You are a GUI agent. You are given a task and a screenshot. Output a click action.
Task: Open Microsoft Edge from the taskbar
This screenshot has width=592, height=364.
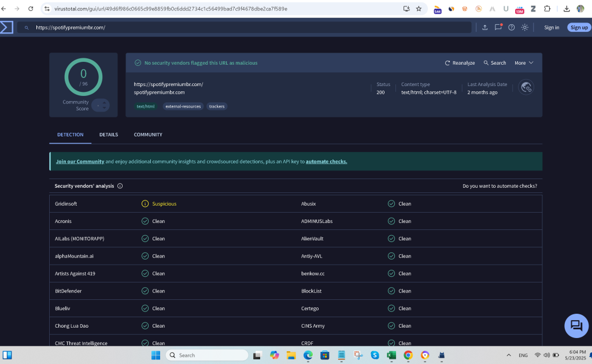[x=308, y=355]
